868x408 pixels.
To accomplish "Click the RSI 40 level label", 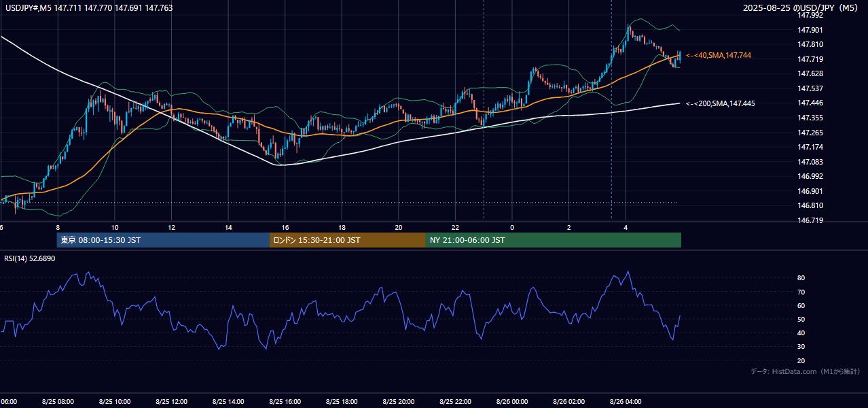I will [x=801, y=333].
